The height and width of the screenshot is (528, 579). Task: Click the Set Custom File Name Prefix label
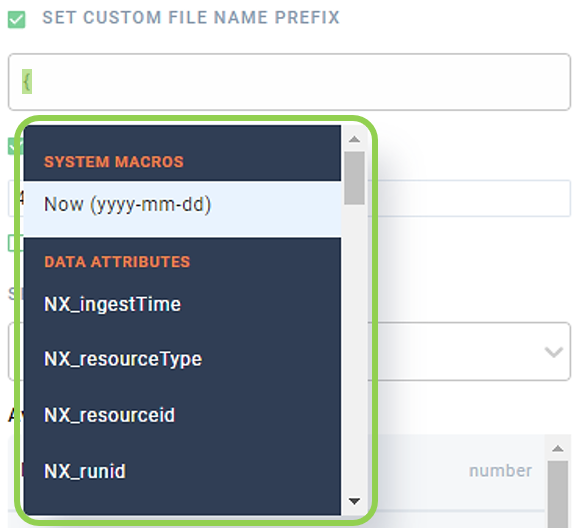click(191, 17)
